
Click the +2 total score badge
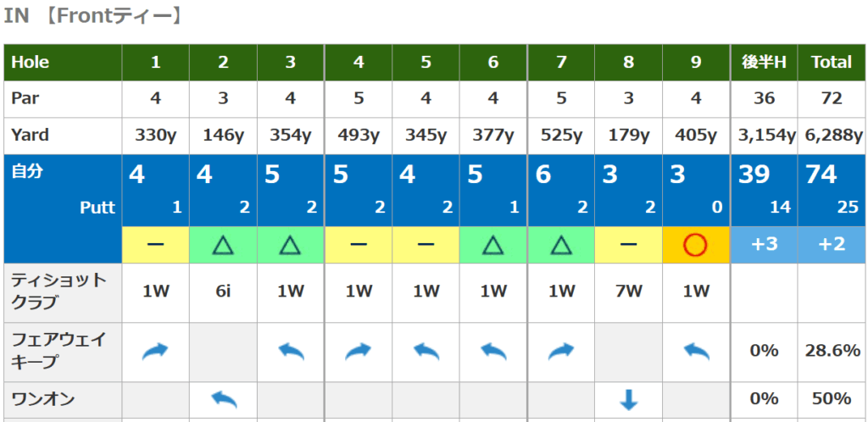pos(832,246)
